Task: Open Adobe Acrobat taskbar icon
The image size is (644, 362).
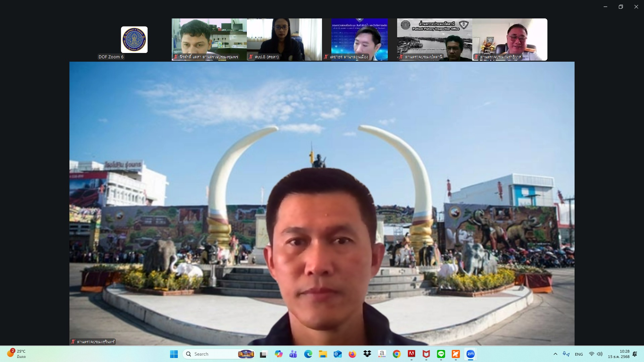Action: 411,354
